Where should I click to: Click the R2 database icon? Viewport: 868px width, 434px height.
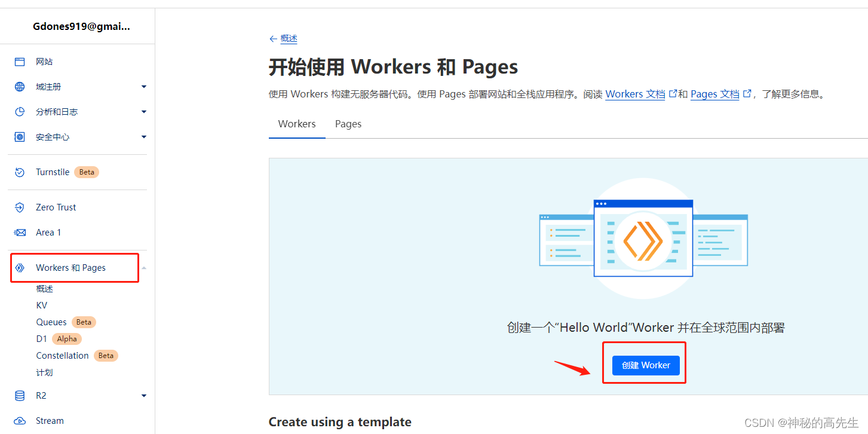coord(20,396)
